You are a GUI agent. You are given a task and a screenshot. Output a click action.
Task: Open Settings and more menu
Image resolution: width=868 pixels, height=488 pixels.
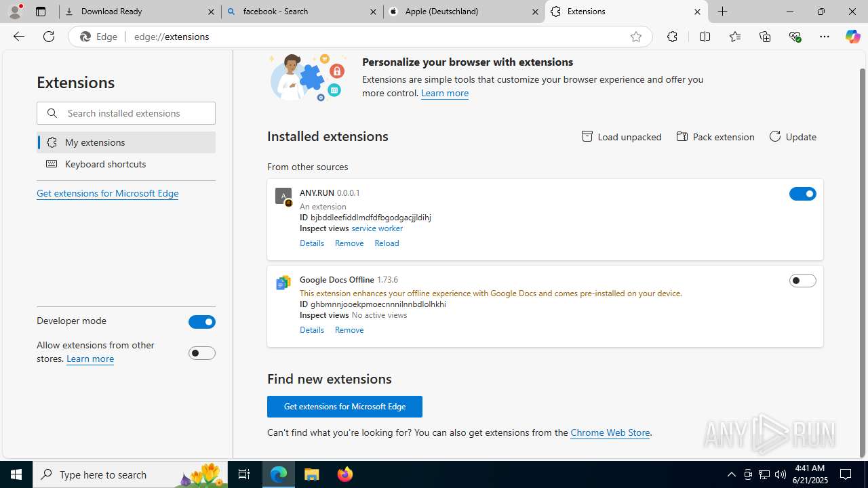(825, 37)
